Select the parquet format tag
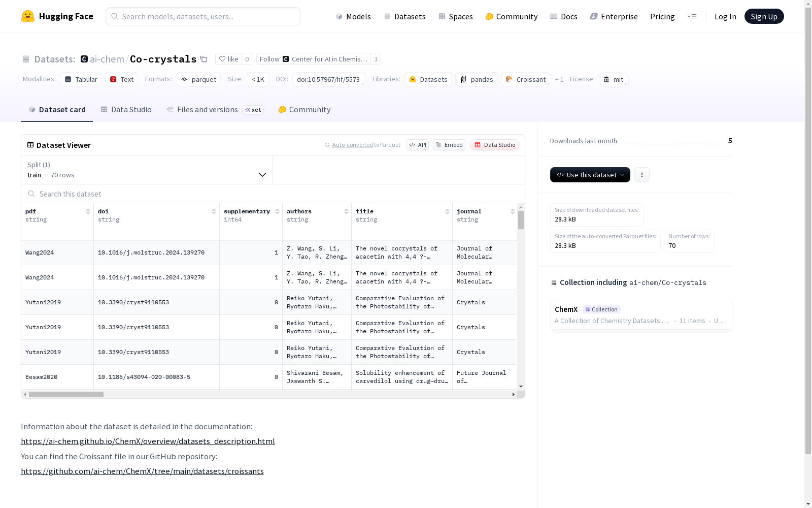 pyautogui.click(x=198, y=79)
